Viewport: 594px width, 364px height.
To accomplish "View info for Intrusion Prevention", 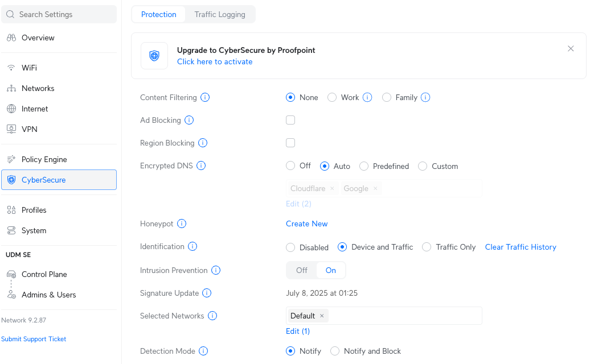I will 216,270.
